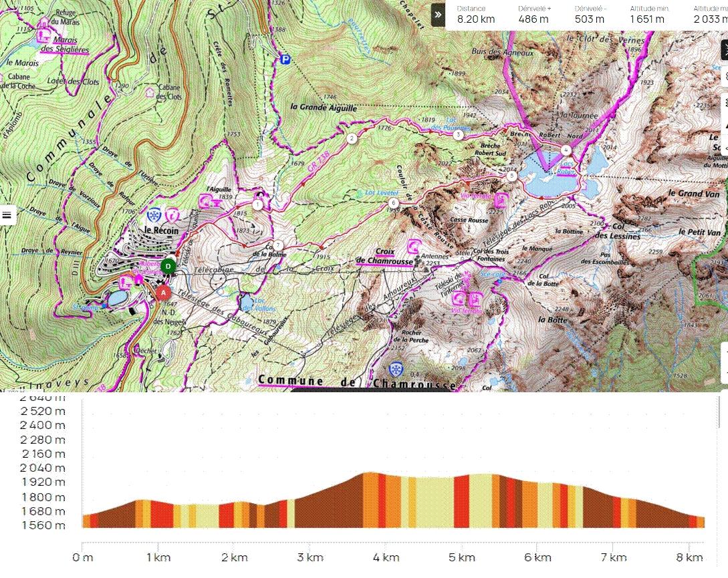Click the le Grand Van map label
728x578 pixels.
click(x=694, y=193)
